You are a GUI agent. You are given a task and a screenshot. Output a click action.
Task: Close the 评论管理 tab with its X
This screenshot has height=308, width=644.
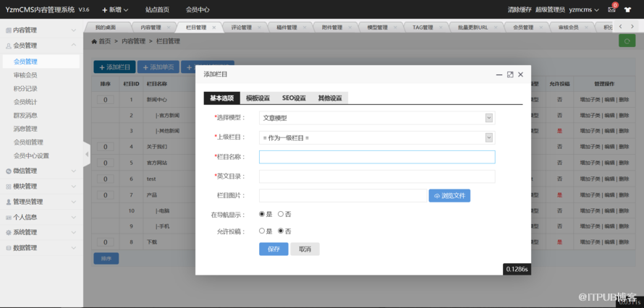[x=259, y=27]
